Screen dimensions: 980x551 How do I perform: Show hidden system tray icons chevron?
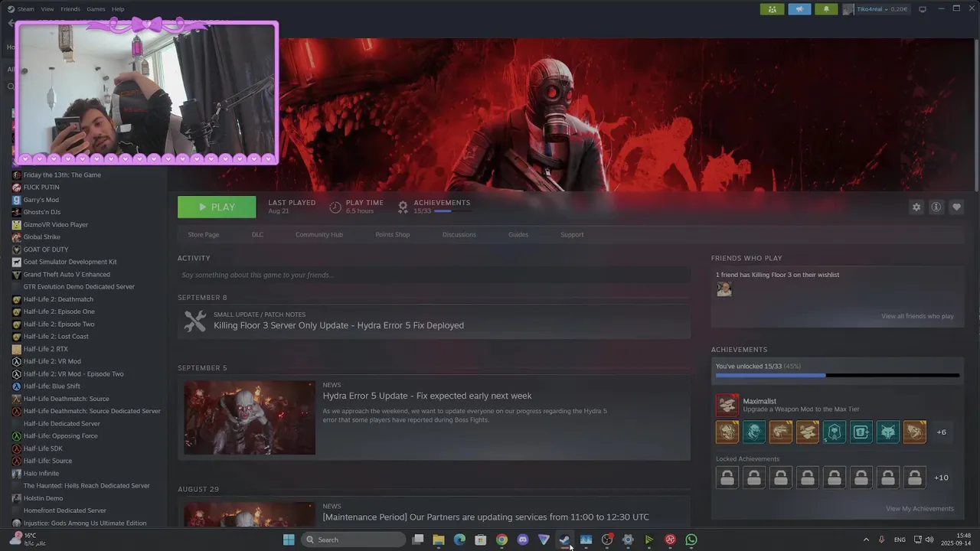coord(866,540)
